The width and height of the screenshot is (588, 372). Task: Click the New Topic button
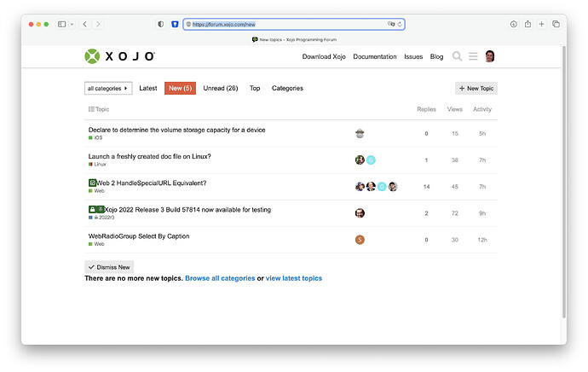point(476,88)
